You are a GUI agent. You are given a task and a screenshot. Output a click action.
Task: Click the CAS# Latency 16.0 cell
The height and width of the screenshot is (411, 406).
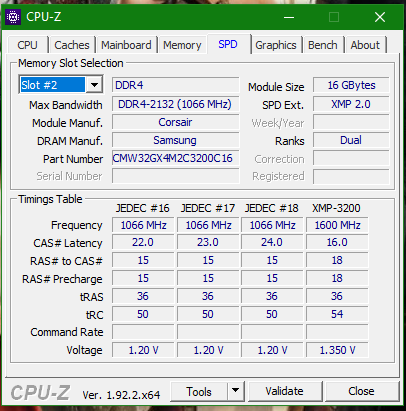click(x=337, y=242)
